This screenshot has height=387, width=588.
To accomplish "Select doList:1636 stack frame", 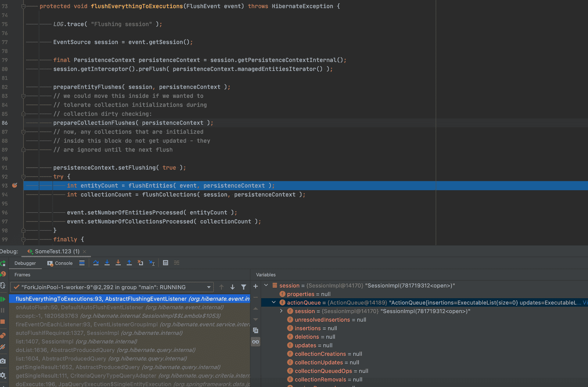I will [130, 350].
